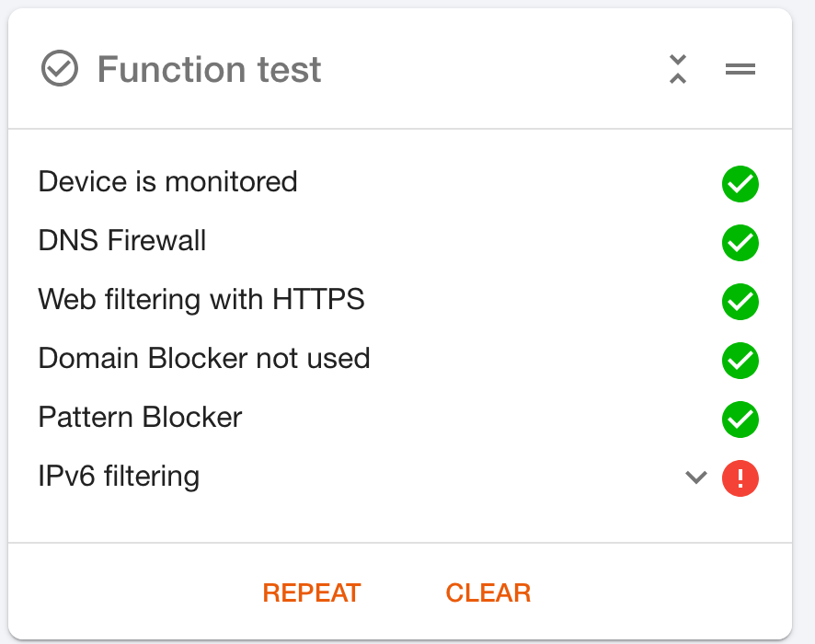Collapse the Function test panel
The width and height of the screenshot is (815, 644).
[x=678, y=69]
